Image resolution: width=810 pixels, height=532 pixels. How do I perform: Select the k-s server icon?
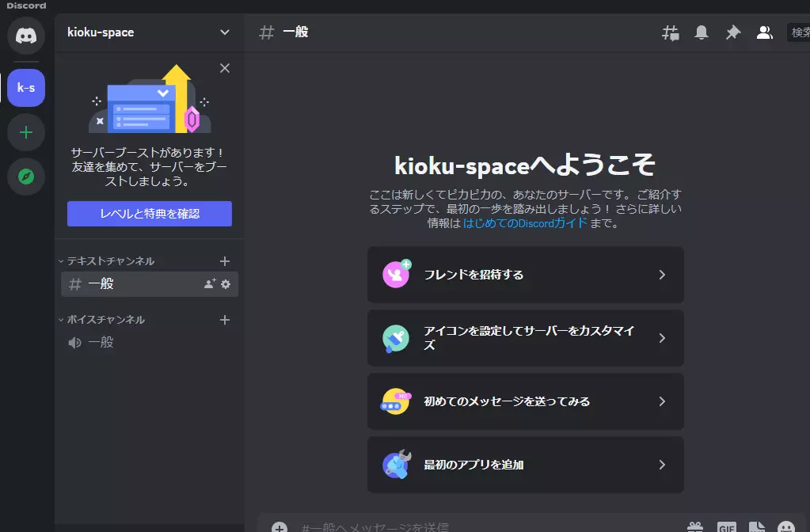[26, 88]
